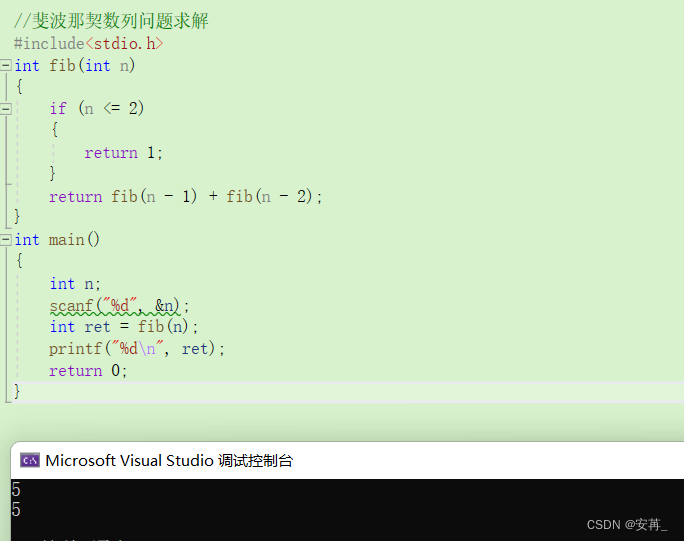Click the comment line 斐波那契数列问题求解
The image size is (684, 541).
point(111,21)
